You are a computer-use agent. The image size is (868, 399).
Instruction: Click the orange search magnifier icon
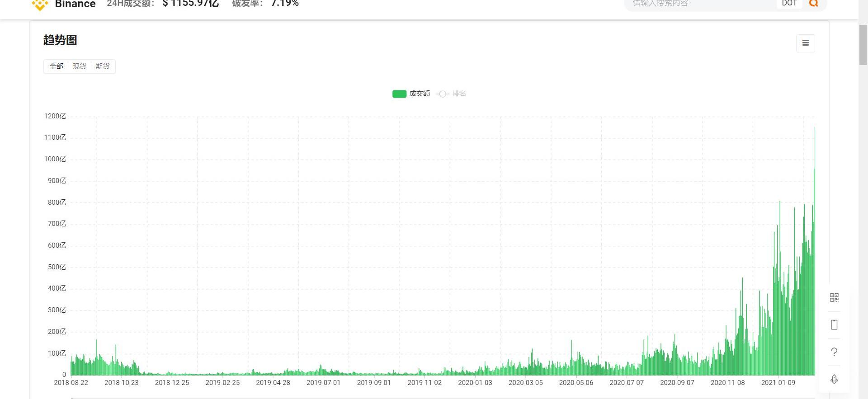click(x=813, y=4)
